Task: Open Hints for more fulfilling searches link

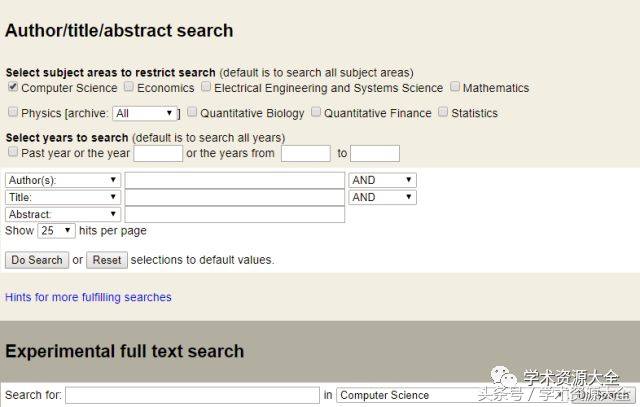Action: [x=88, y=297]
